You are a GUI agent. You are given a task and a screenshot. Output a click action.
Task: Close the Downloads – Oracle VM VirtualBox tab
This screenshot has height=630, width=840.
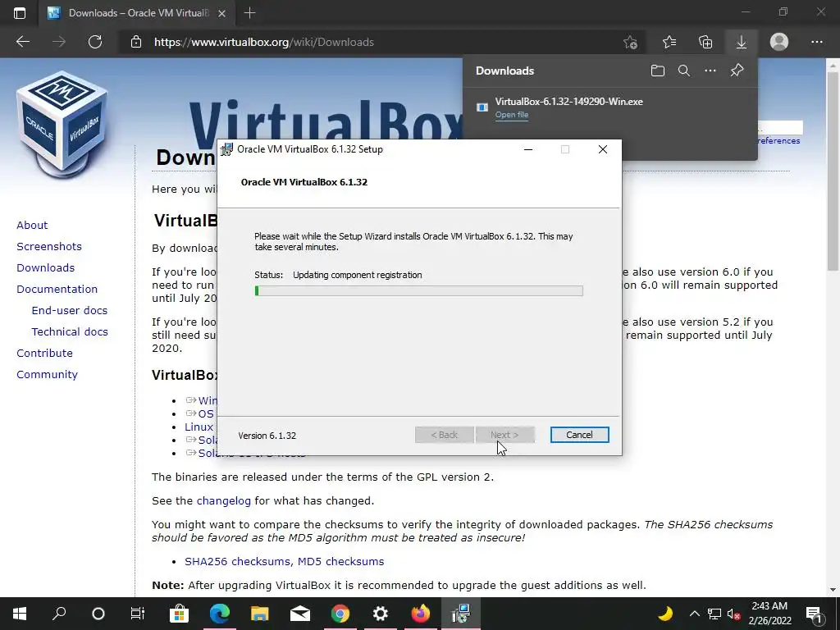click(x=221, y=13)
